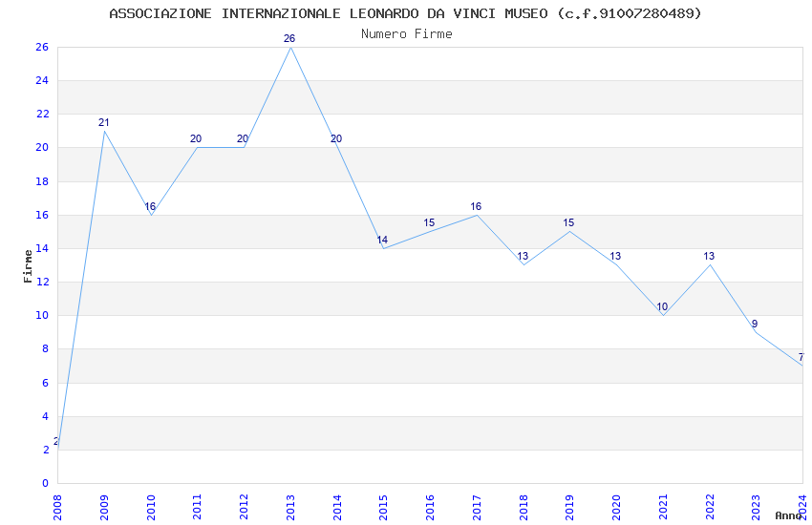The height and width of the screenshot is (525, 812).
Task: Select the data label 26 at the 2013 peak
Action: 289,38
